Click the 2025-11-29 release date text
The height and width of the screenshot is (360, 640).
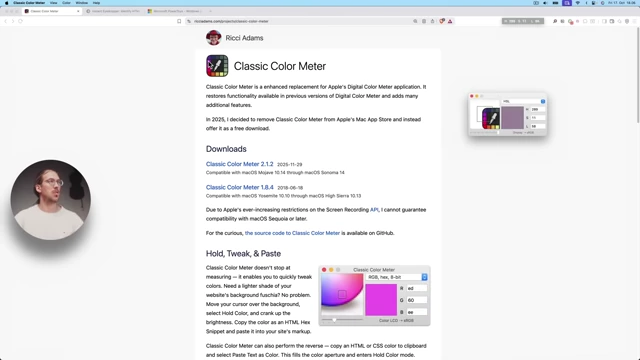point(290,164)
